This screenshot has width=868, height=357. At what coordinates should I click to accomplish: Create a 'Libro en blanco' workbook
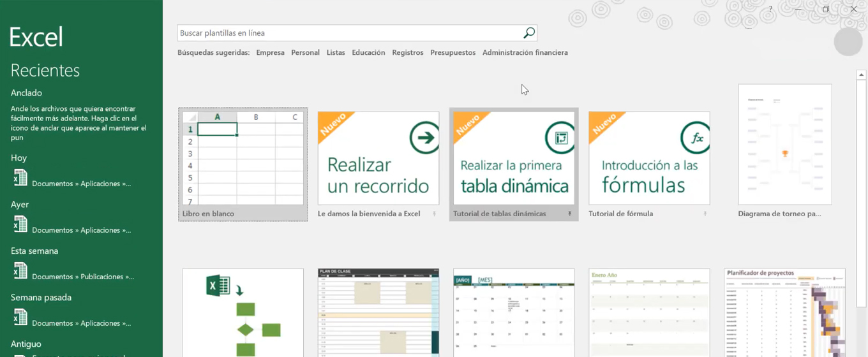click(243, 164)
